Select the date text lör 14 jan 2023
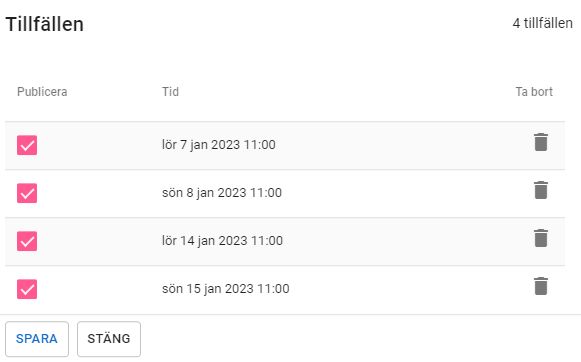This screenshot has height=362, width=581. [205, 241]
